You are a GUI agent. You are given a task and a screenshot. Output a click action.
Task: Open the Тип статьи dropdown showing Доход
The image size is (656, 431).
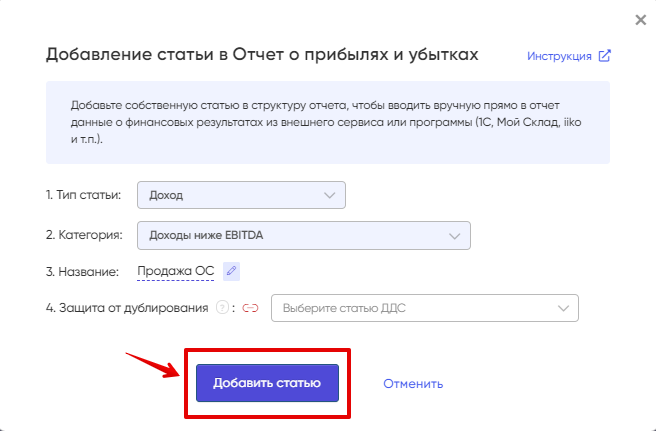coord(241,195)
